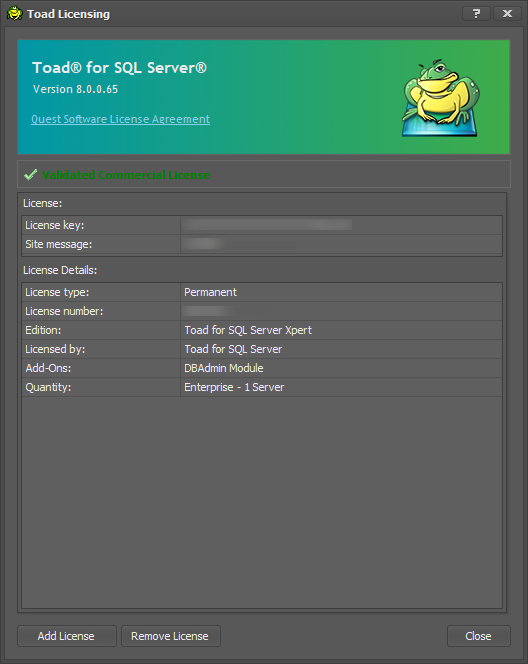Image resolution: width=528 pixels, height=664 pixels.
Task: Click the 'License Details:' section heading
Action: coord(60,270)
